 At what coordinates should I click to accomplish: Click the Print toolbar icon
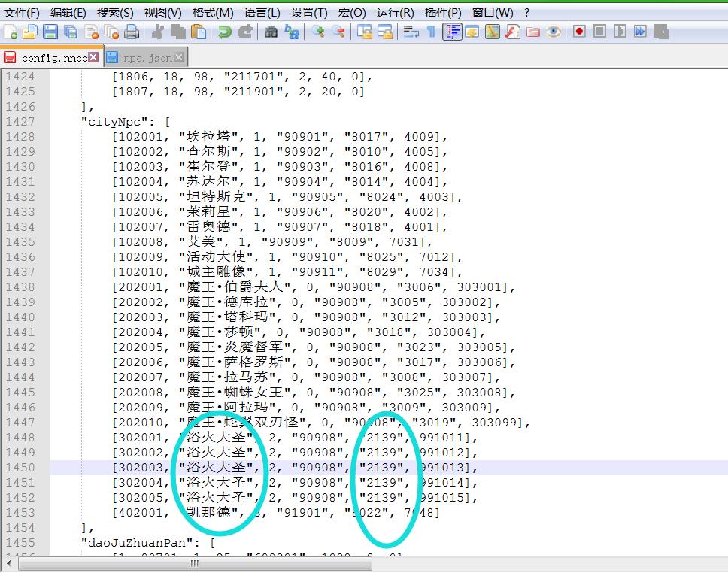coord(132,32)
